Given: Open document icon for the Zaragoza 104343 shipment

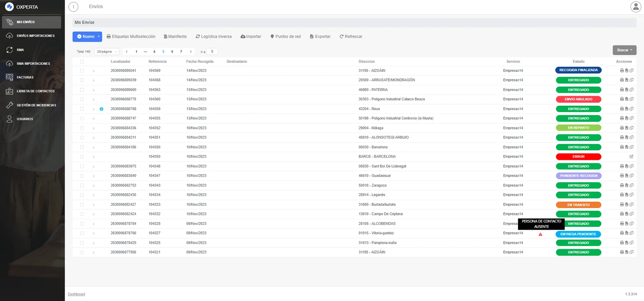Looking at the screenshot, I should point(627,185).
